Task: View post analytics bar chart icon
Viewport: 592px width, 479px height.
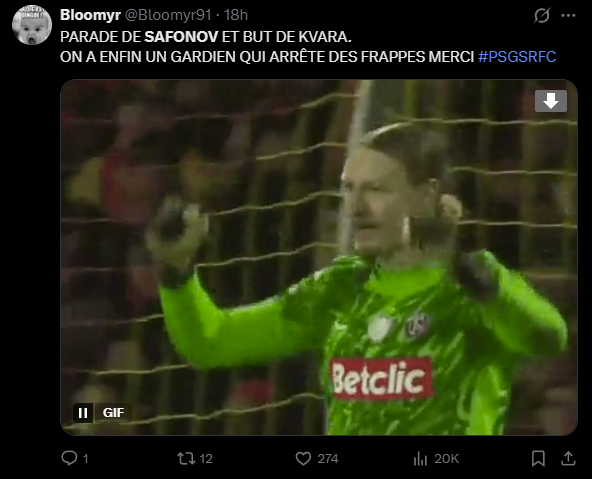Action: 420,459
